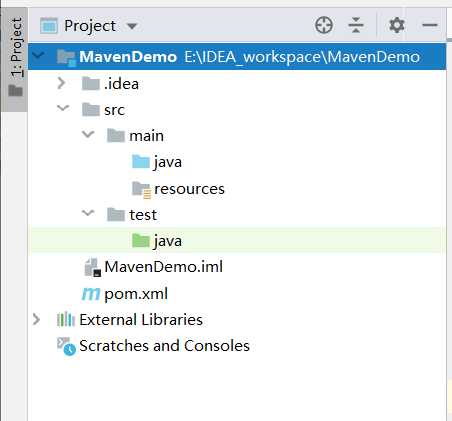The width and height of the screenshot is (452, 421).
Task: Open the Project view dropdown arrow
Action: [132, 26]
